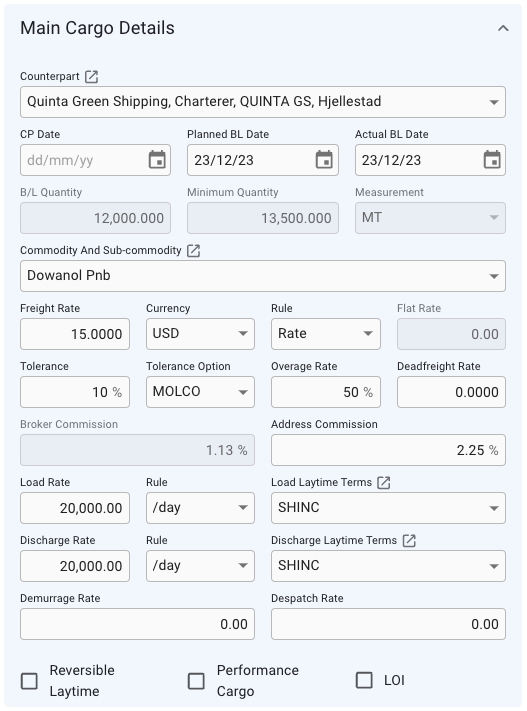Collapse the Main Cargo Details section

tap(503, 29)
